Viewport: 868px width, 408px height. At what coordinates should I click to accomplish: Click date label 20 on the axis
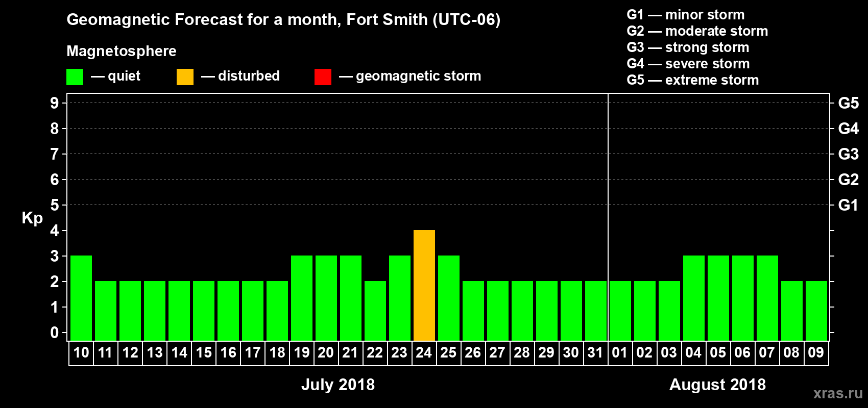click(x=326, y=353)
